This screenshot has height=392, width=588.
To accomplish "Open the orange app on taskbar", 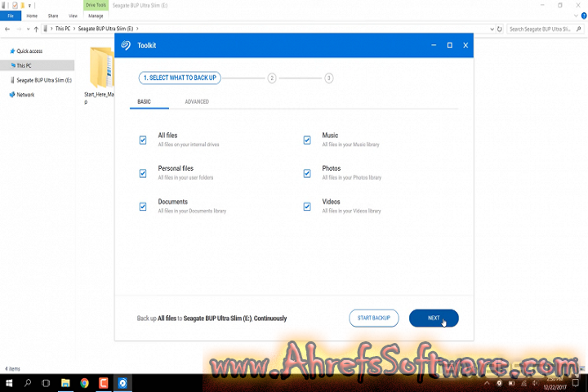I will pos(104,383).
